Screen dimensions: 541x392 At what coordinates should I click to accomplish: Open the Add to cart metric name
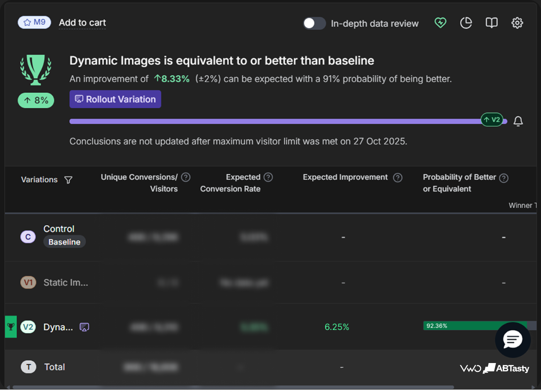pos(82,23)
